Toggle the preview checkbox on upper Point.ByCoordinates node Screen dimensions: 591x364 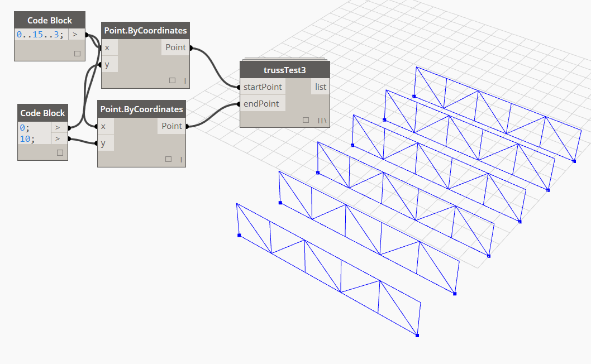click(172, 80)
